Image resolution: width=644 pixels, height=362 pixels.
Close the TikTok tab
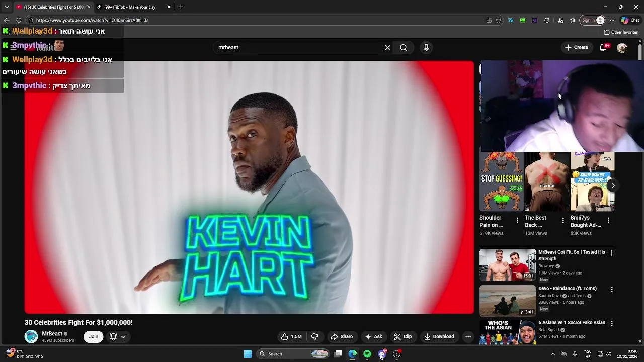click(169, 7)
